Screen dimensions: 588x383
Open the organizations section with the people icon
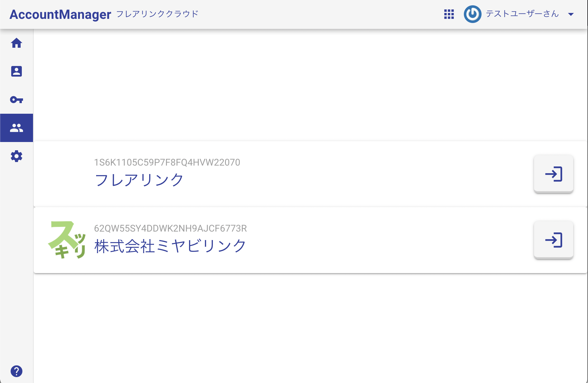pyautogui.click(x=17, y=128)
